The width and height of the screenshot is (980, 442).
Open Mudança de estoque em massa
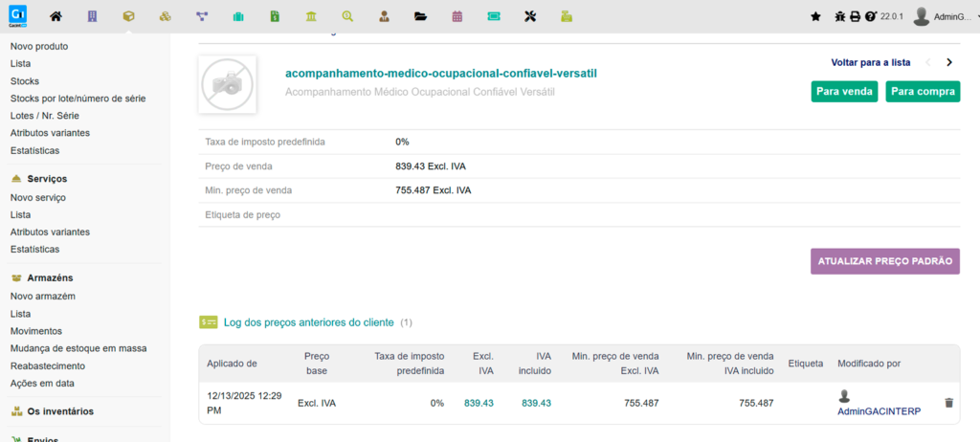[x=78, y=348]
